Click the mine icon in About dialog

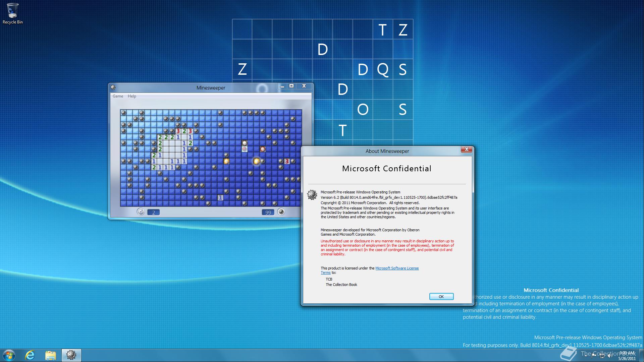(x=312, y=195)
